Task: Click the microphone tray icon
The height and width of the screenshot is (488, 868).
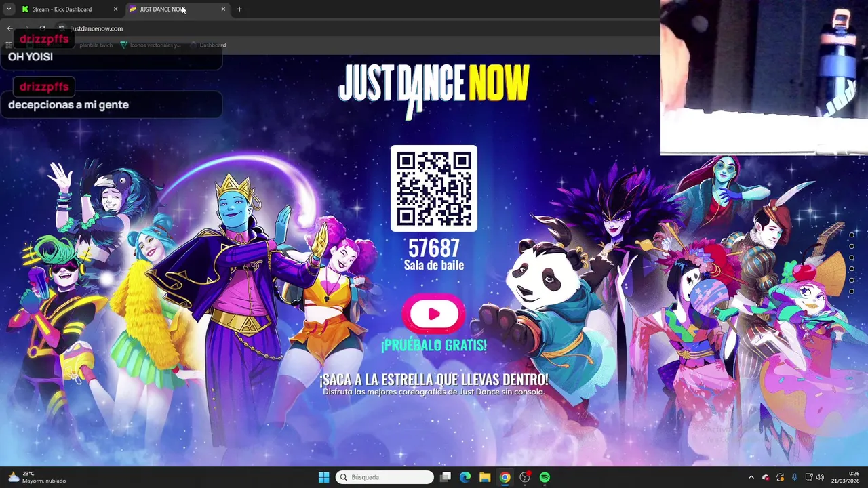Action: pyautogui.click(x=795, y=477)
